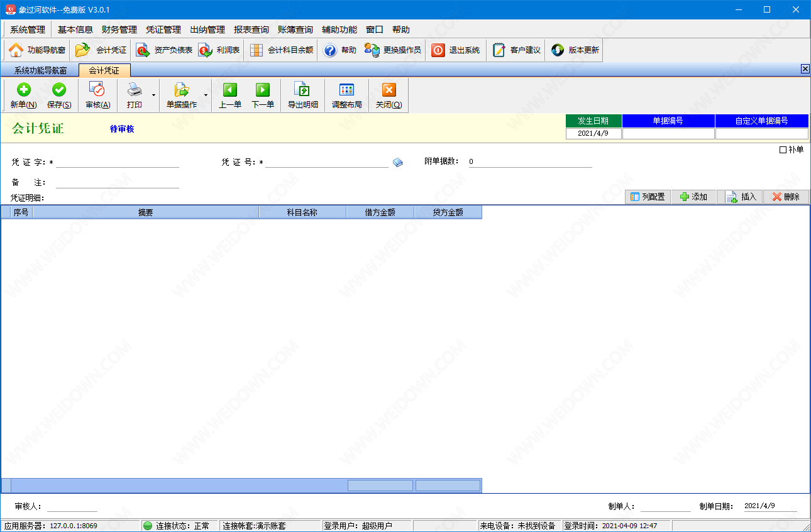The height and width of the screenshot is (532, 811).
Task: Open the 帮助 menu in menu bar
Action: [401, 30]
